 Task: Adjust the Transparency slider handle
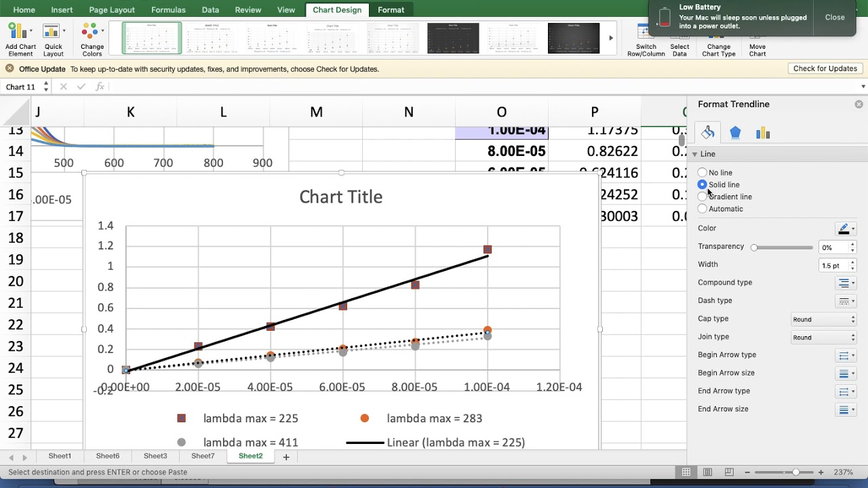point(754,247)
